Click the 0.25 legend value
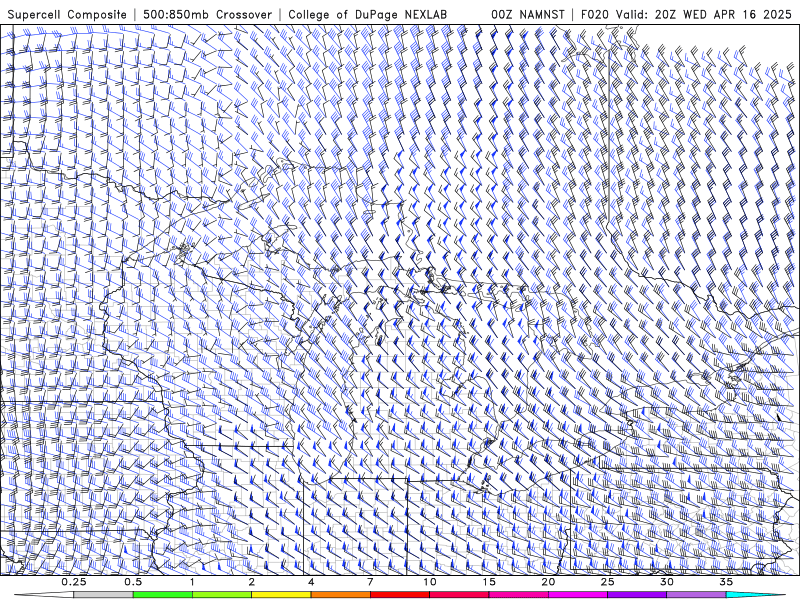Screen dimensions: 800x600 (x=74, y=582)
